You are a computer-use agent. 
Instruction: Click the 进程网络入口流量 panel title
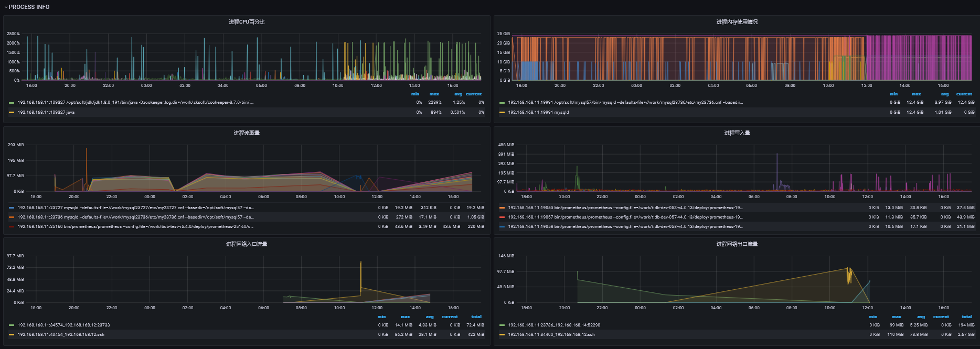246,244
